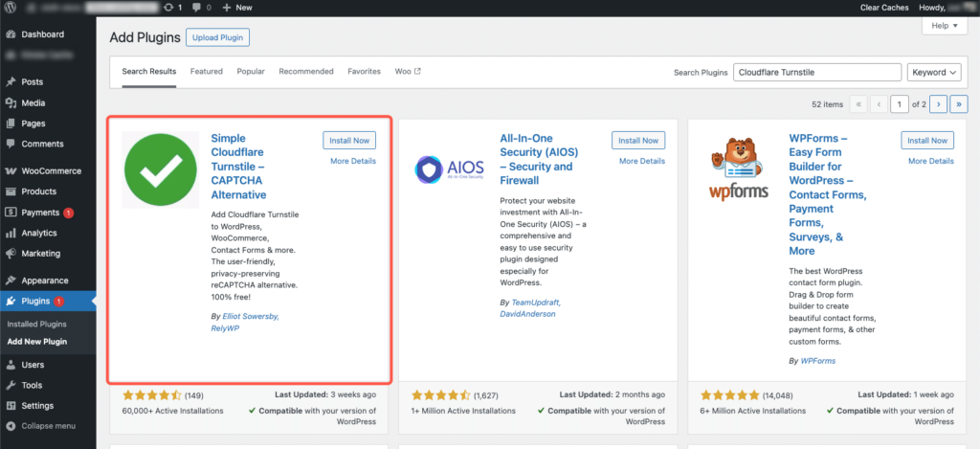Open the Dashboard from the sidebar
Screen dimensions: 980x449
(41, 34)
